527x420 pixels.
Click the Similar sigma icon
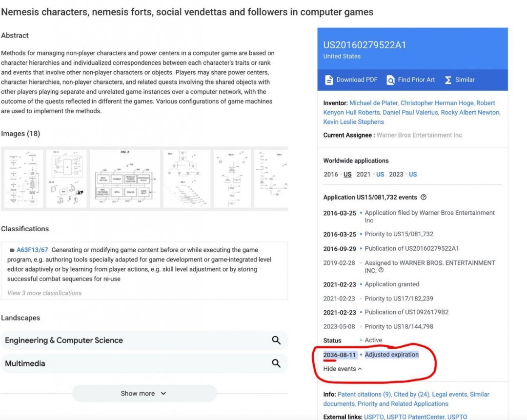[x=448, y=80]
